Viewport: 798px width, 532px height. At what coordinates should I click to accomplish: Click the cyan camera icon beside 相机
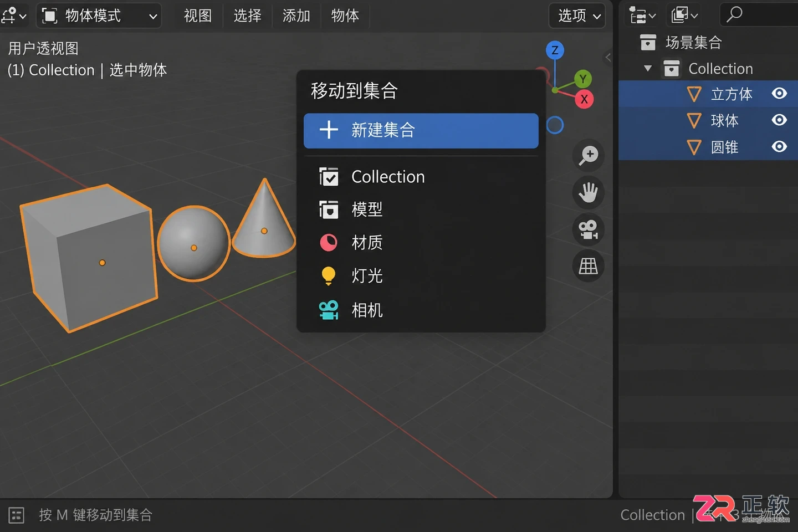329,310
